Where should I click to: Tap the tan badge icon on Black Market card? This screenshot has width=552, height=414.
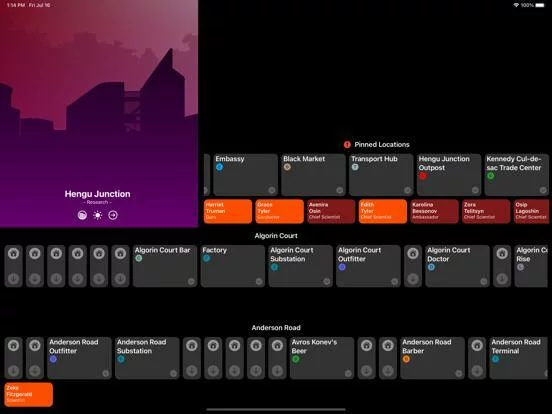[x=287, y=167]
